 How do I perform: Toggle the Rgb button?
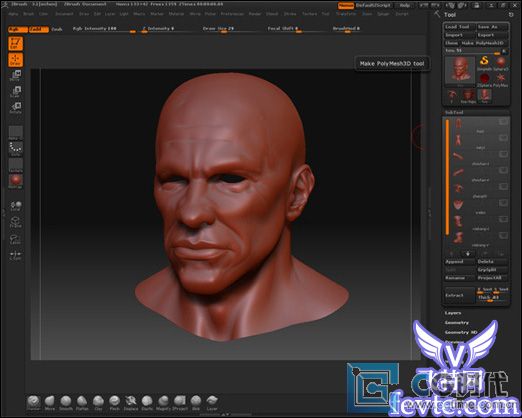17,29
